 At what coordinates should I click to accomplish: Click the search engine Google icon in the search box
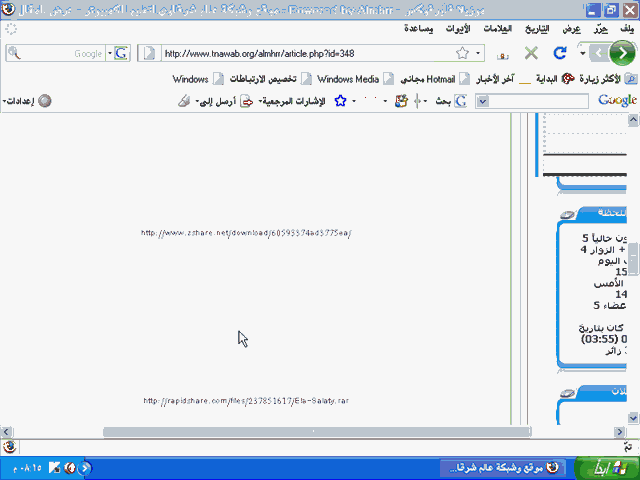coord(121,53)
